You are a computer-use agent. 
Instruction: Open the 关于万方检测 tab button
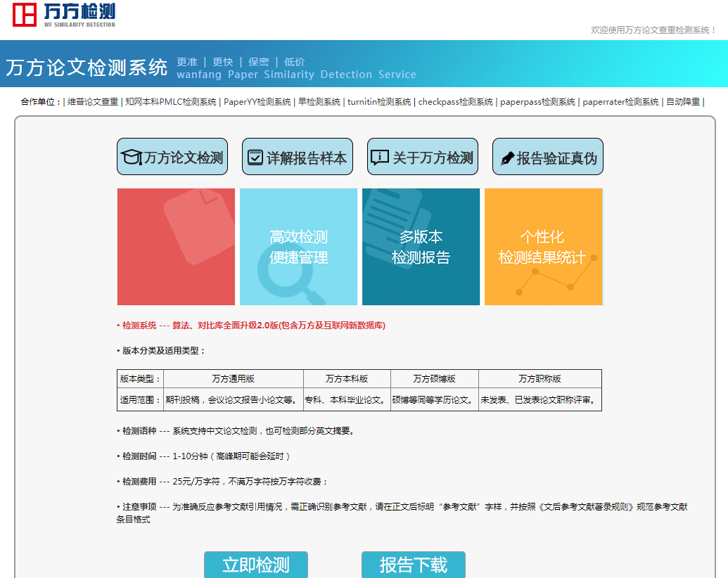[x=423, y=157]
